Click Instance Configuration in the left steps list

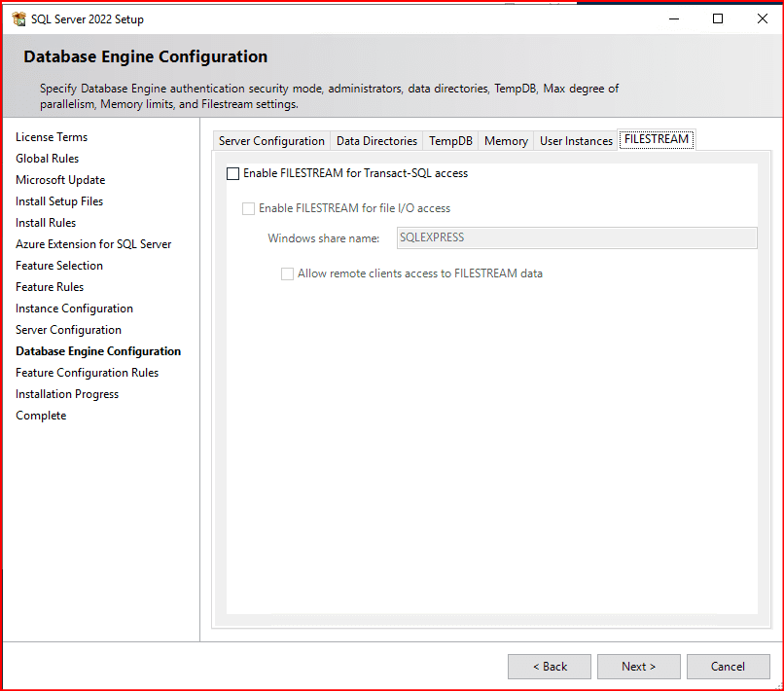[74, 309]
